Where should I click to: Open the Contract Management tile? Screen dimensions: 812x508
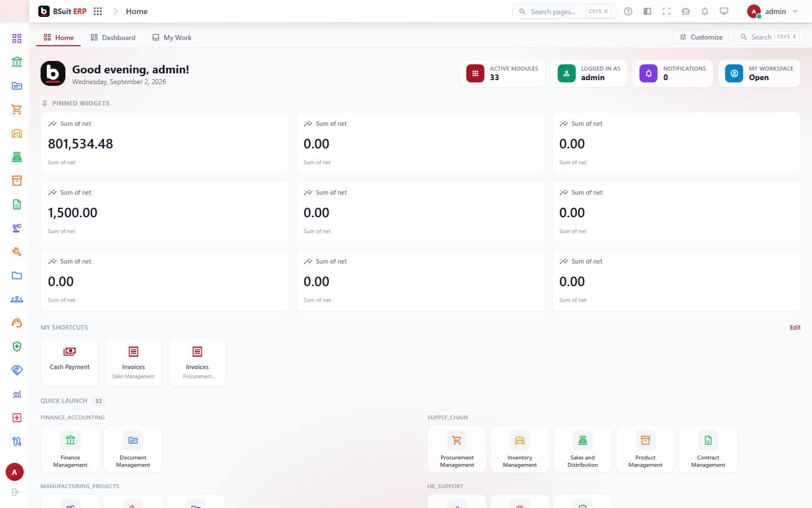[x=708, y=449]
